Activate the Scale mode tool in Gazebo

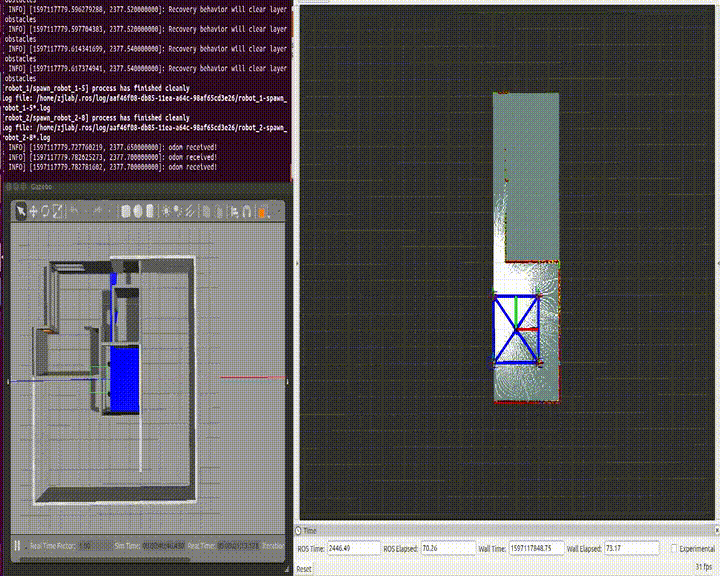pyautogui.click(x=57, y=212)
